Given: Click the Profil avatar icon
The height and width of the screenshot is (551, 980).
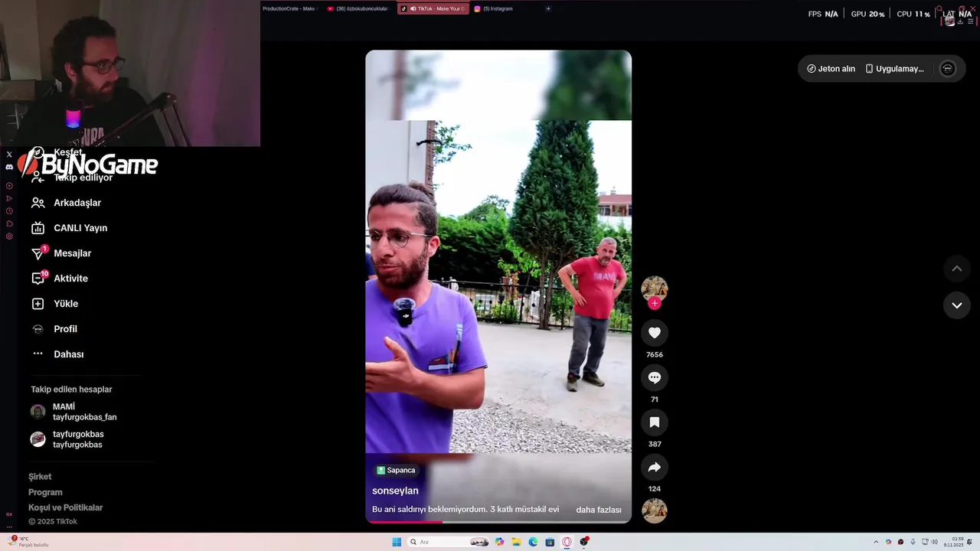Looking at the screenshot, I should [x=38, y=329].
